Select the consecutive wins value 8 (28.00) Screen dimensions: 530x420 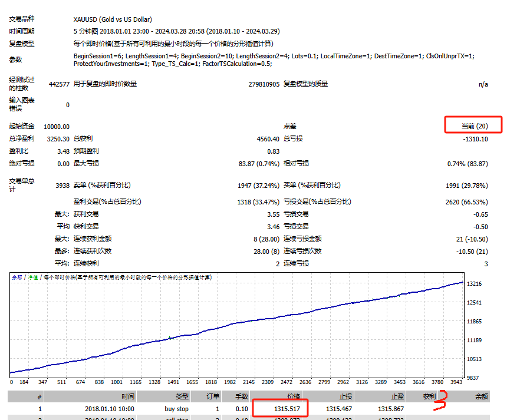tap(266, 239)
